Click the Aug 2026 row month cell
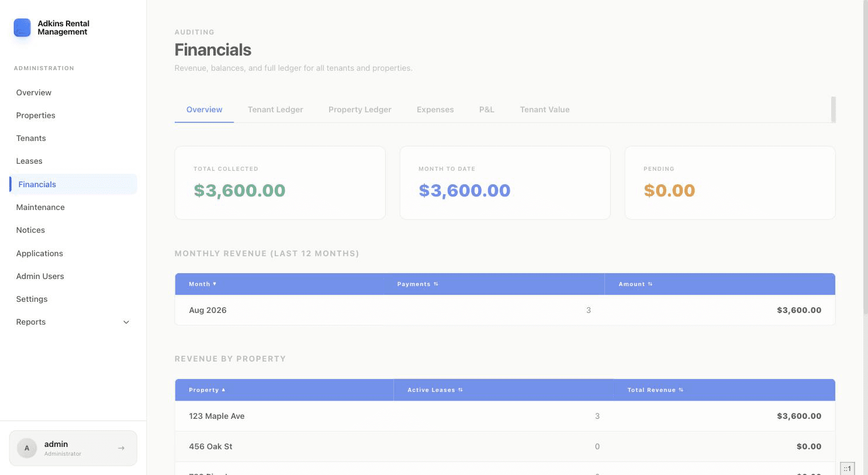This screenshot has height=475, width=868. pos(208,311)
